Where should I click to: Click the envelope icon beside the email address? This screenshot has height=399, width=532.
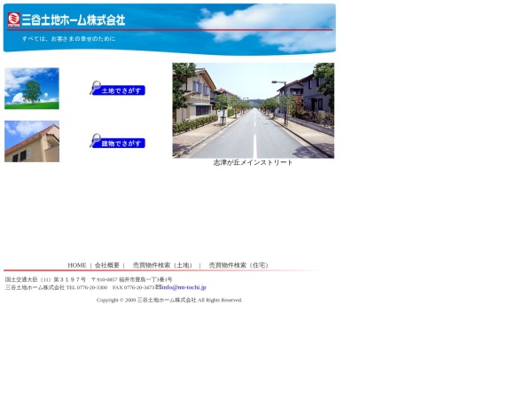158,286
